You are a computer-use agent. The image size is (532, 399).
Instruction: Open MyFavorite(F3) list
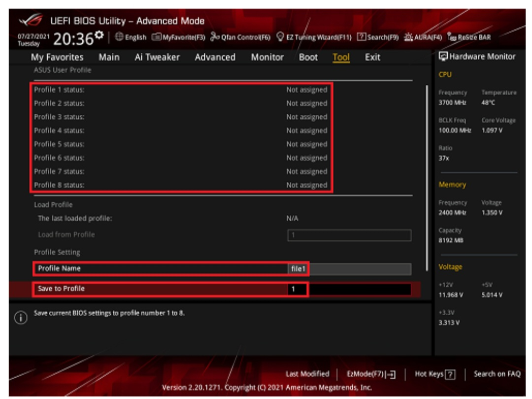(x=178, y=37)
